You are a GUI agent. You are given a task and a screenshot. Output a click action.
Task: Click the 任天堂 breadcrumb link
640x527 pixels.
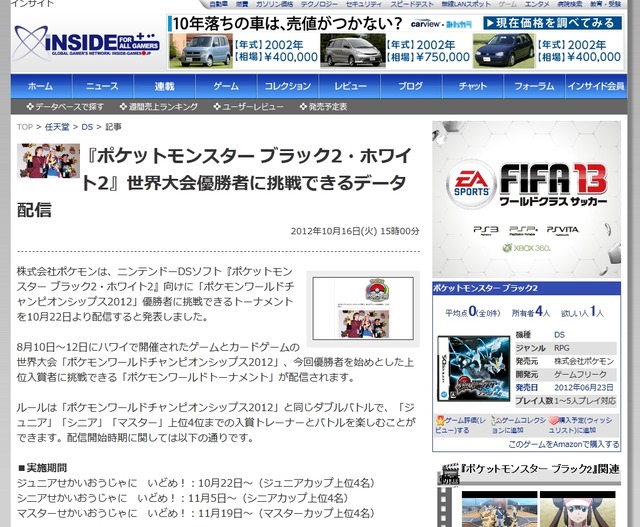click(57, 127)
